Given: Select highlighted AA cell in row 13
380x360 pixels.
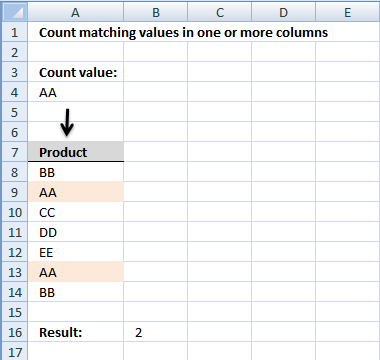Looking at the screenshot, I should (x=76, y=272).
